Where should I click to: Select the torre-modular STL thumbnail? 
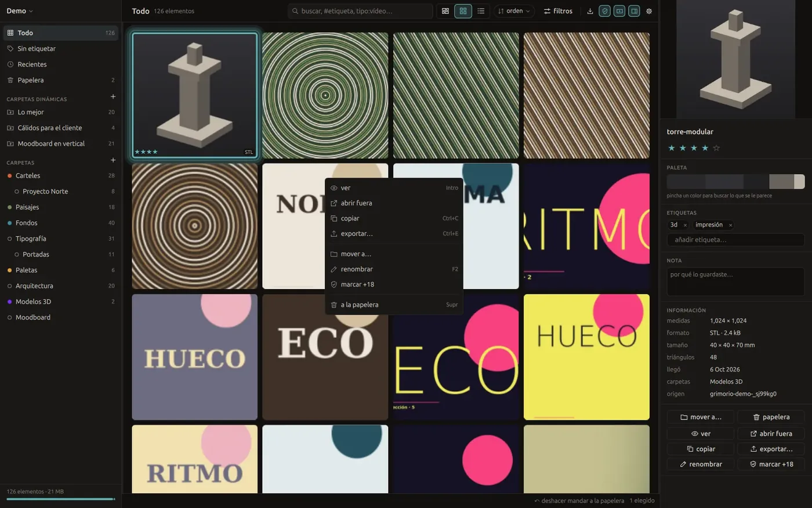195,95
